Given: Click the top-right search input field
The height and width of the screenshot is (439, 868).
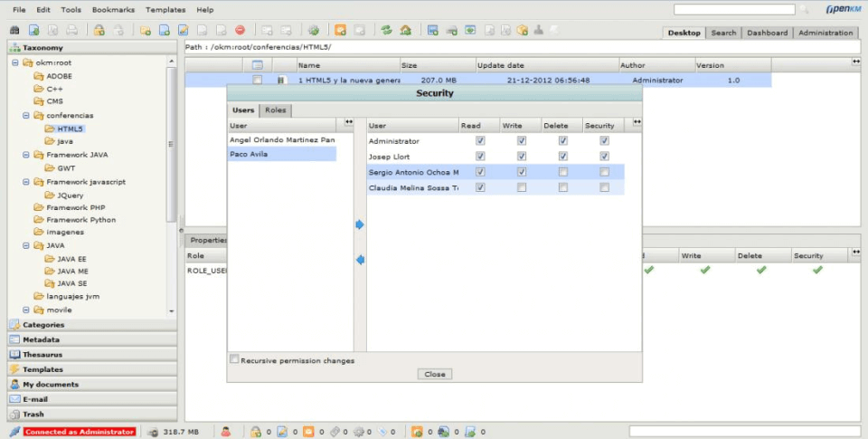Looking at the screenshot, I should click(x=734, y=9).
